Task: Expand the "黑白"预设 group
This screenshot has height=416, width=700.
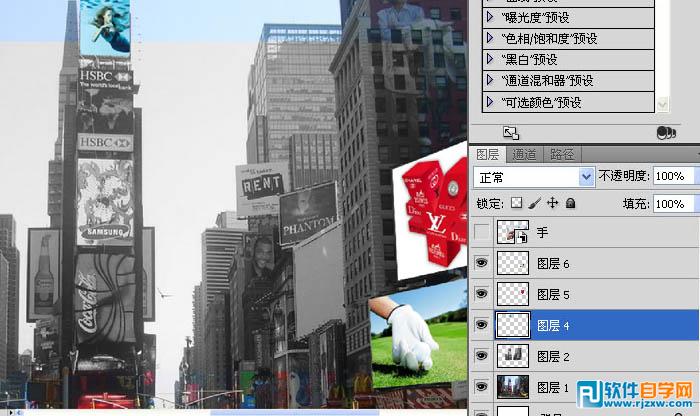Action: coord(490,59)
